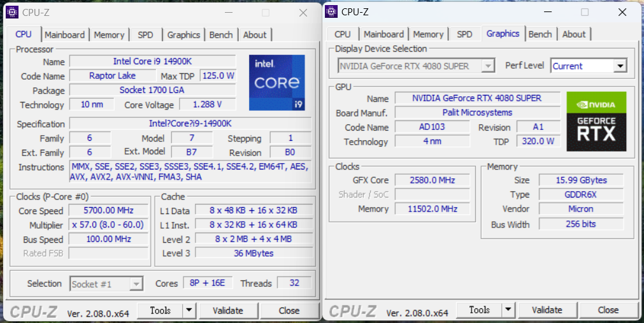The height and width of the screenshot is (323, 644).
Task: Click the CPU-Z app icon in left window title bar
Action: pos(12,12)
